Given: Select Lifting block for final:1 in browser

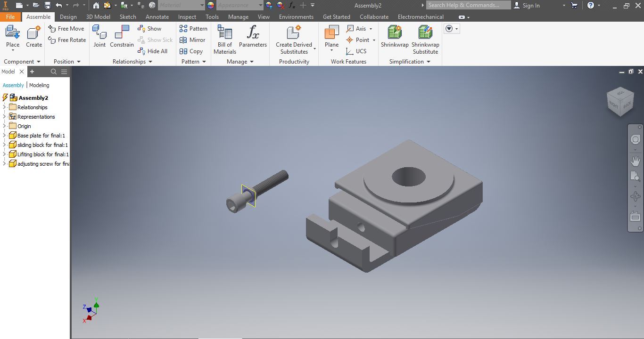Looking at the screenshot, I should (39, 154).
